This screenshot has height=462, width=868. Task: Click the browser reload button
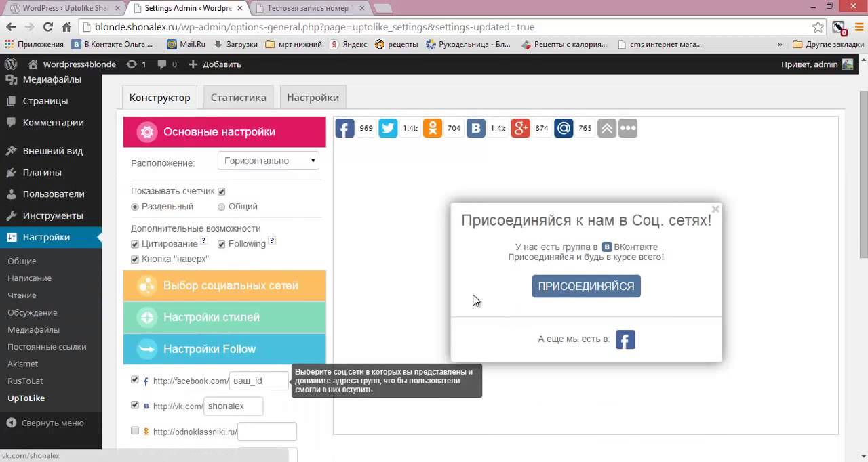tap(47, 27)
